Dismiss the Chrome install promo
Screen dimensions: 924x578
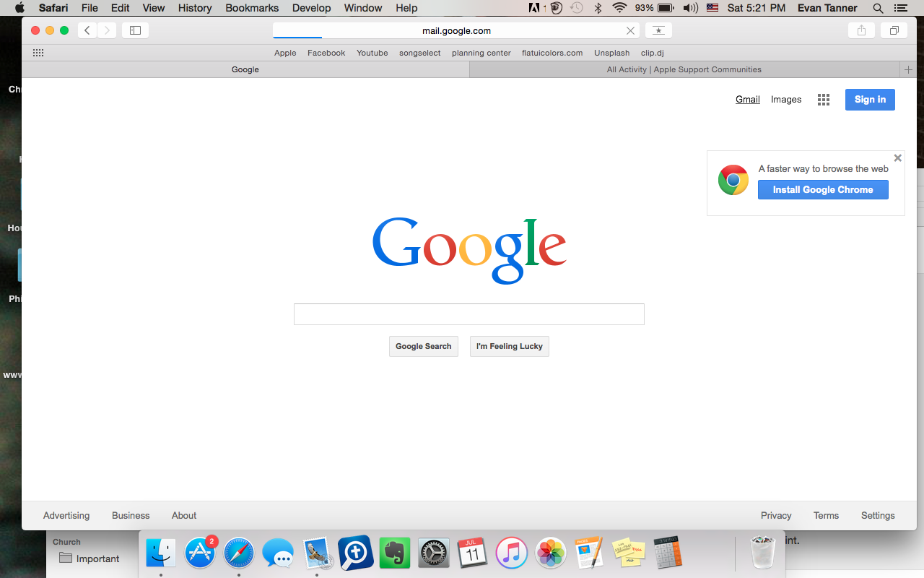click(897, 158)
